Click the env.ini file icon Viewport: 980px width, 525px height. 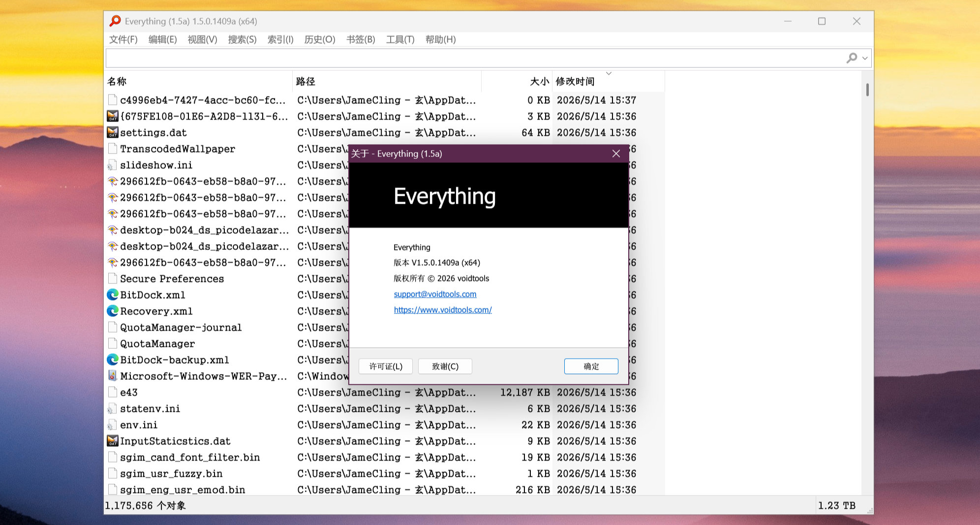113,425
